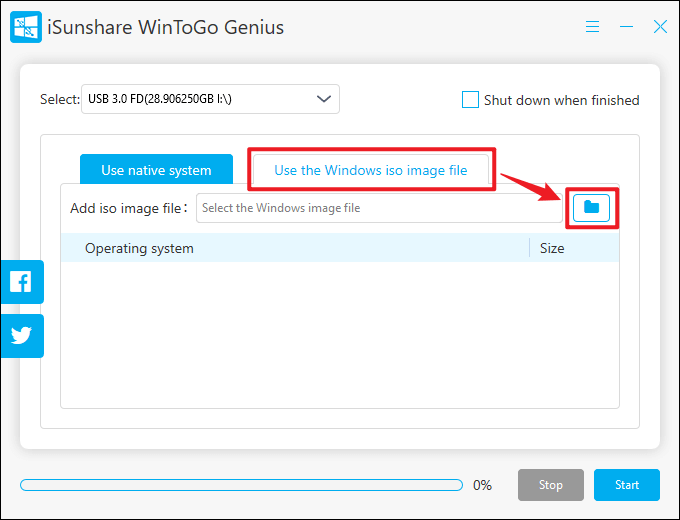Viewport: 680px width, 520px height.
Task: Switch to Use native system tab
Action: click(156, 170)
